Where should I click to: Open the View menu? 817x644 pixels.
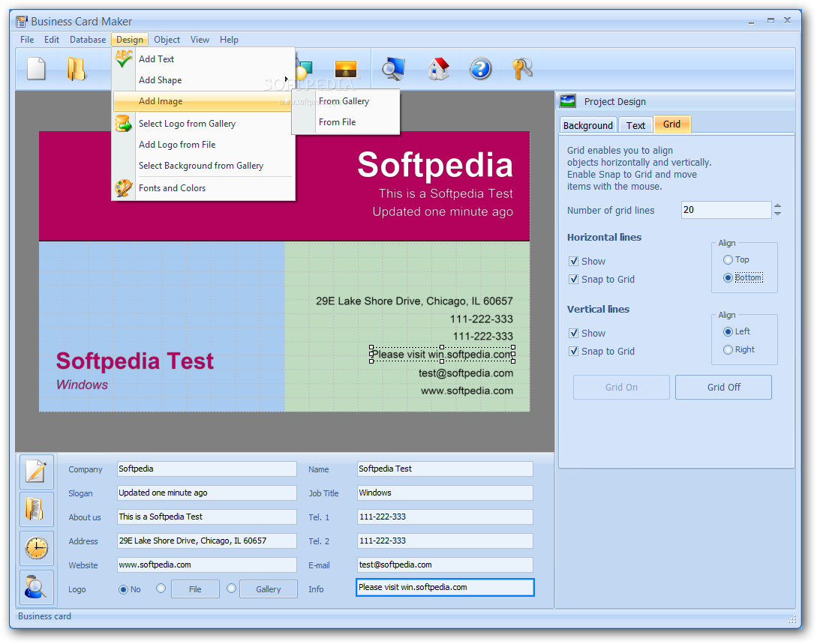tap(200, 40)
